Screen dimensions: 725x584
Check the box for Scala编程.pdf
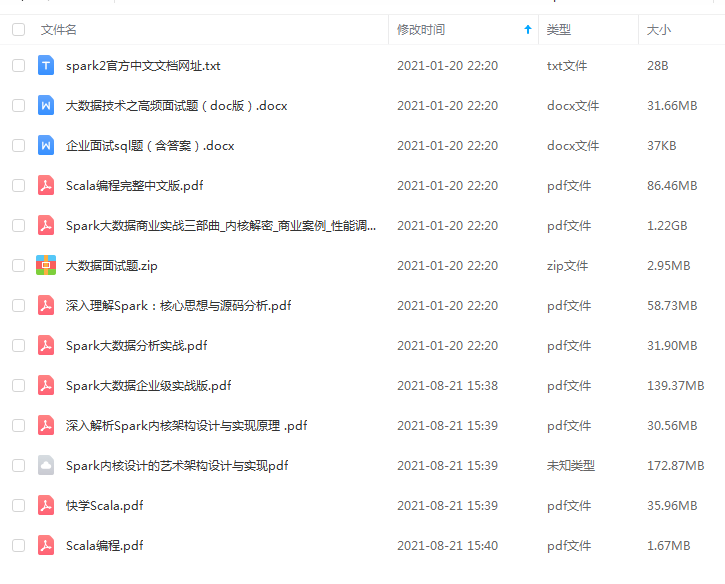coord(18,545)
